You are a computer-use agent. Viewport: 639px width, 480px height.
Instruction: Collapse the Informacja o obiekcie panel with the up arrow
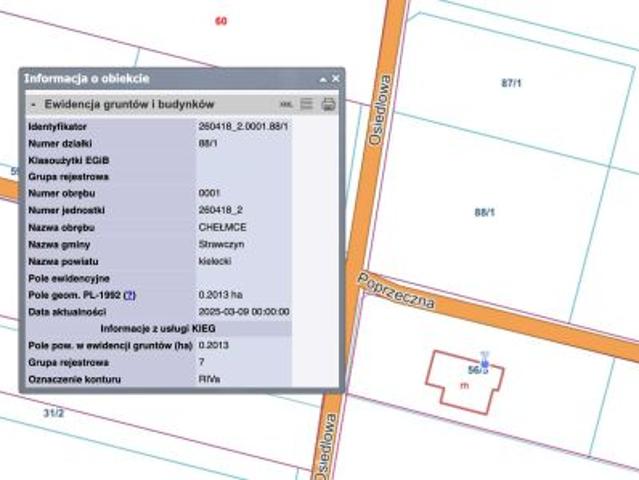pyautogui.click(x=323, y=79)
